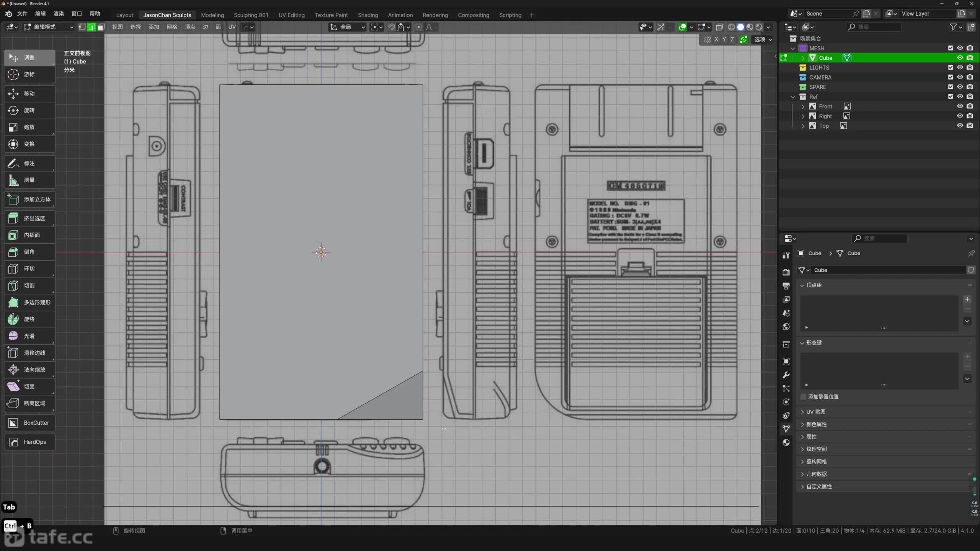
Task: Open the 文件 menu
Action: click(x=22, y=14)
